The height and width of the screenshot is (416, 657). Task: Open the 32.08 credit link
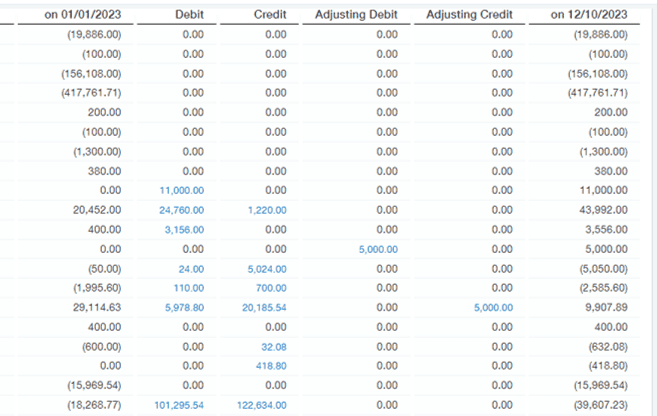(274, 347)
